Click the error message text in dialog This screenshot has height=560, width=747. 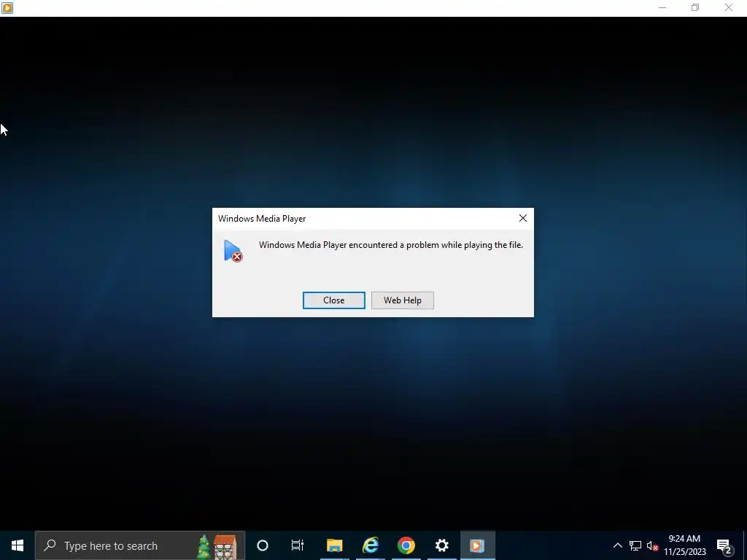click(x=391, y=245)
